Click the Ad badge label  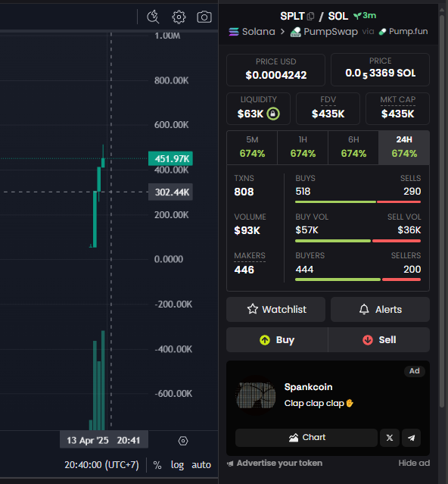415,370
